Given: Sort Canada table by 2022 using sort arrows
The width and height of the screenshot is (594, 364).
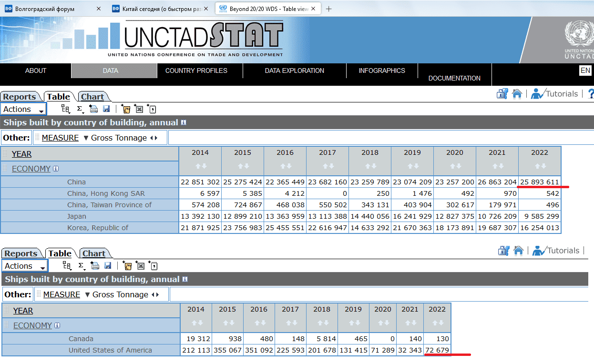Looking at the screenshot, I should click(437, 323).
